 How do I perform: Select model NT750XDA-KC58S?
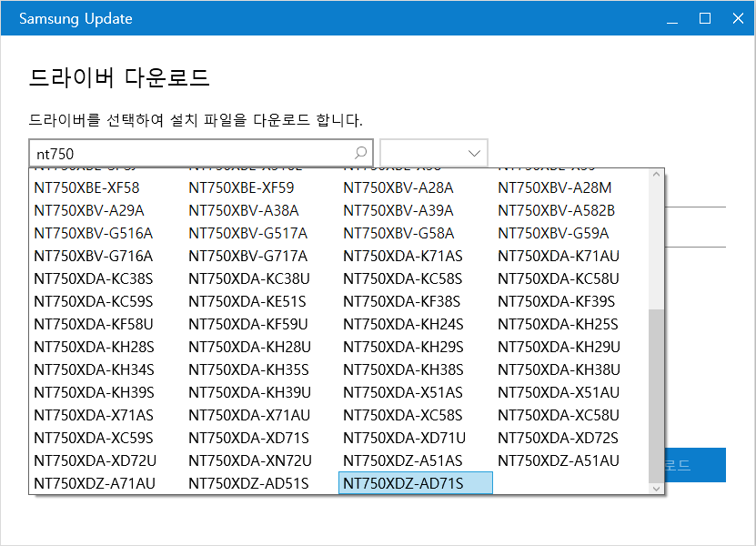click(x=403, y=278)
